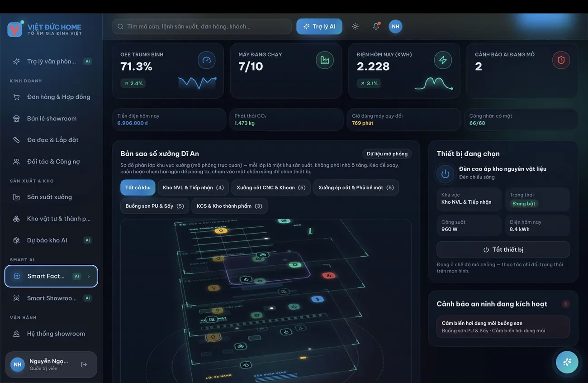Image resolution: width=588 pixels, height=383 pixels.
Task: Open Bán lẻ showroom store icon
Action: click(16, 119)
